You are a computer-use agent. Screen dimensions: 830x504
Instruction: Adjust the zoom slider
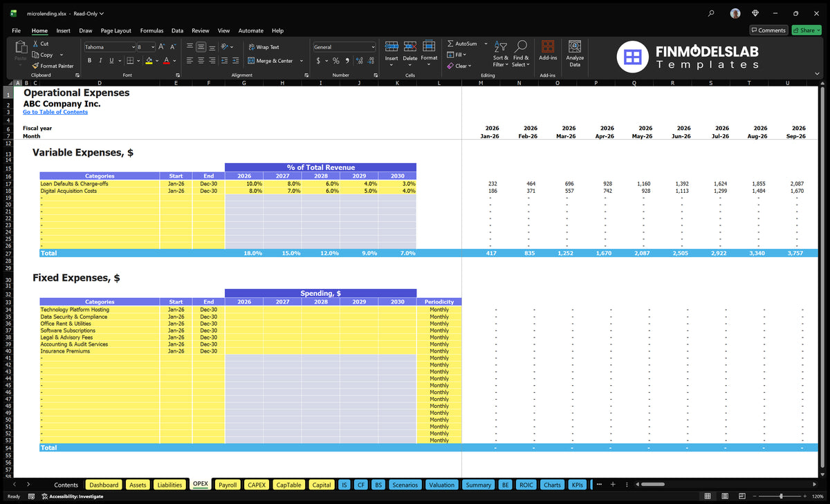click(x=781, y=496)
